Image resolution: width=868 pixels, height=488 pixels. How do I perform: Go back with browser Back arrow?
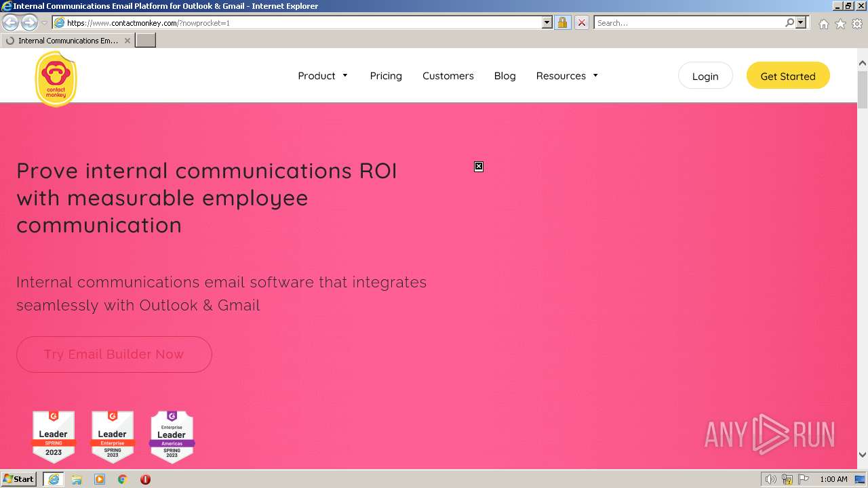[11, 23]
